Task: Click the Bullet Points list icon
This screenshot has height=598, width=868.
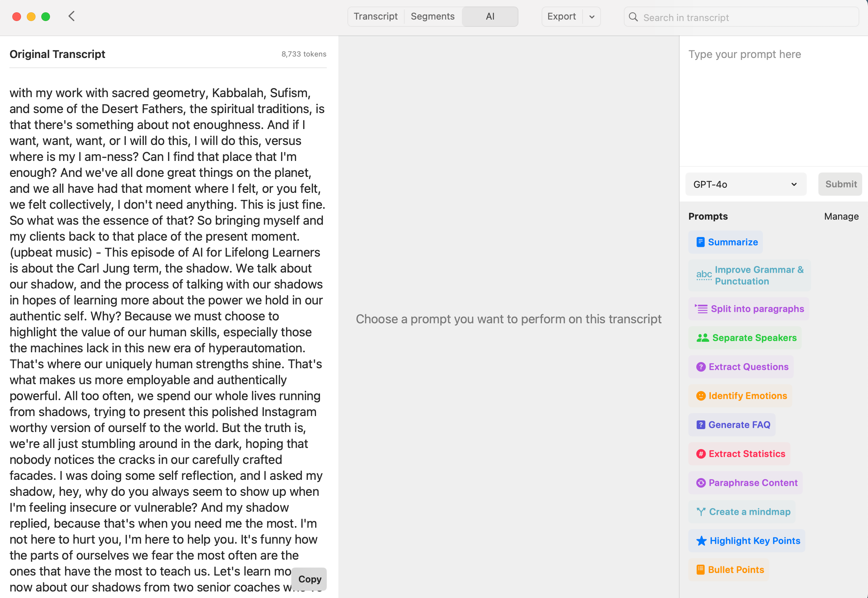Action: 700,569
